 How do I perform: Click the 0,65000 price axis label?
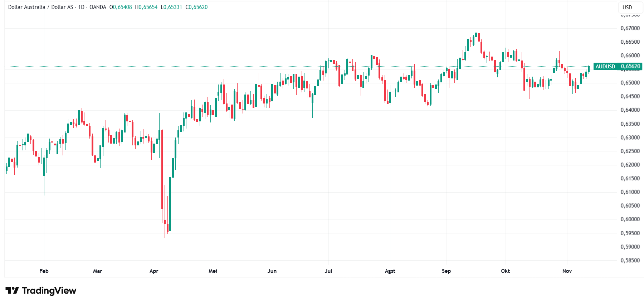[630, 83]
